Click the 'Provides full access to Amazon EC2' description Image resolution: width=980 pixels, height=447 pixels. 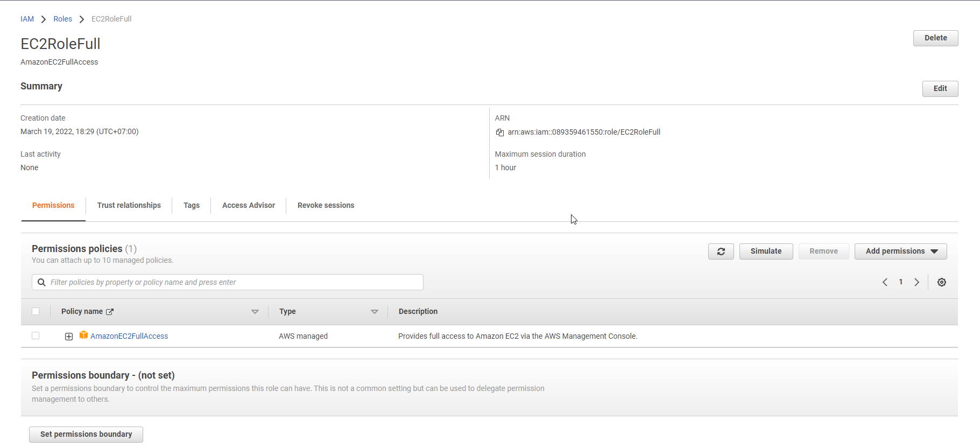(518, 336)
